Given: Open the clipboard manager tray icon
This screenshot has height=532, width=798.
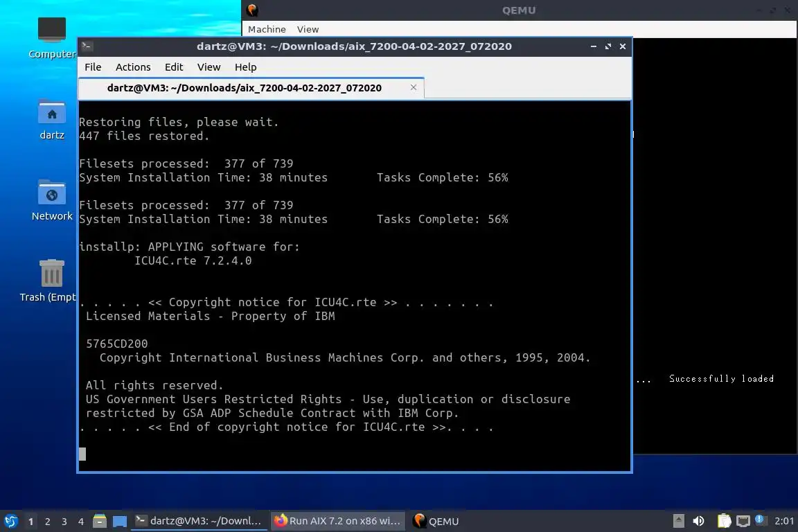Looking at the screenshot, I should [x=724, y=521].
